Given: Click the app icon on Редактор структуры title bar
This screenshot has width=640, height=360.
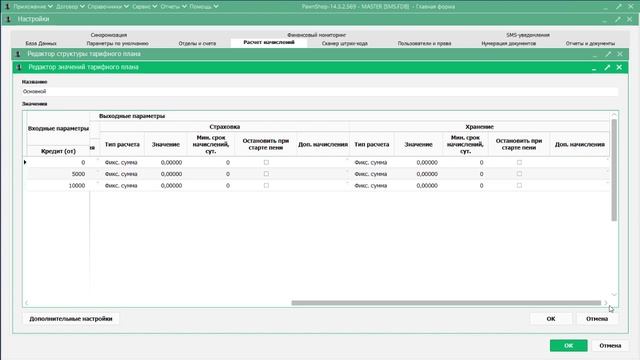Looking at the screenshot, I should point(18,54).
